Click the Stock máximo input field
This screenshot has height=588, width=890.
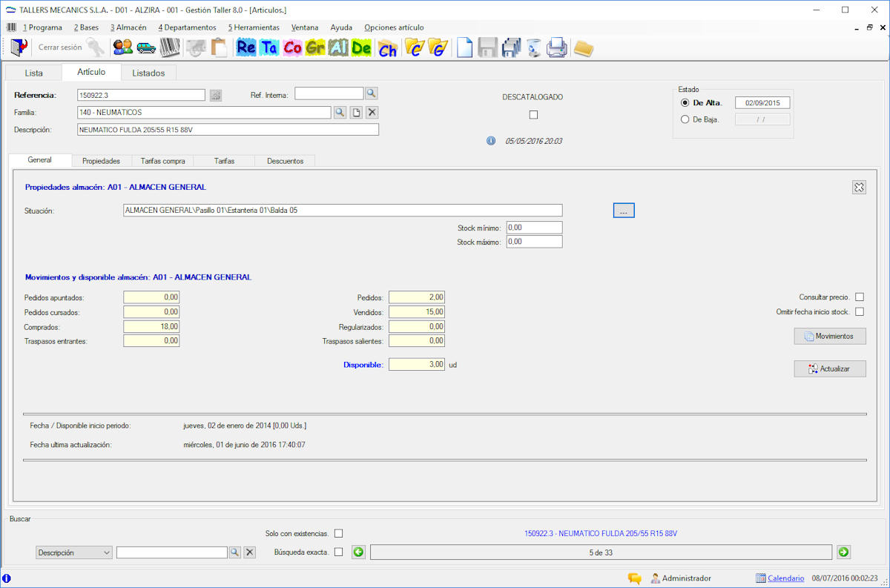pyautogui.click(x=534, y=242)
